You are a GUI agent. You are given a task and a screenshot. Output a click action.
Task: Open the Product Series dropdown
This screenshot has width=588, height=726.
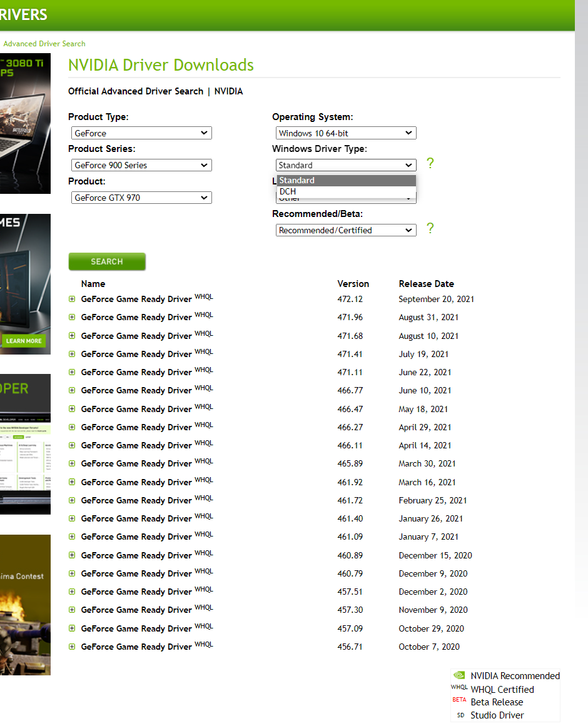point(141,165)
